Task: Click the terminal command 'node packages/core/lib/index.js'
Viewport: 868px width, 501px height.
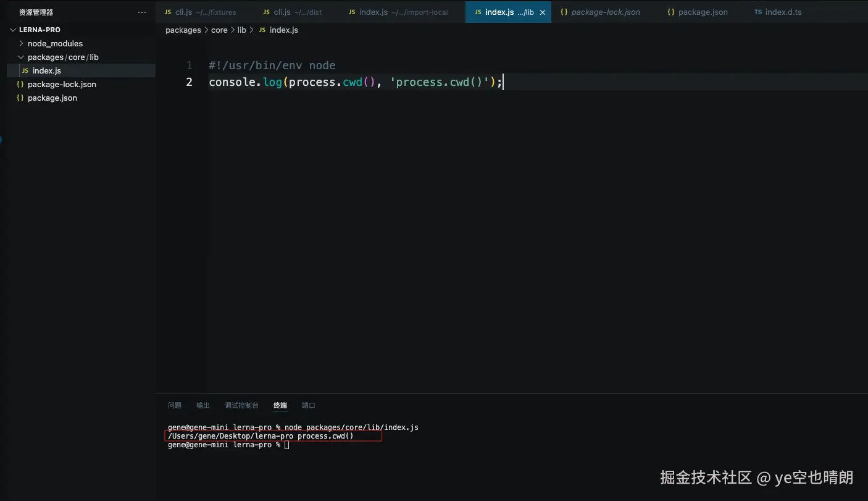Action: [351, 427]
